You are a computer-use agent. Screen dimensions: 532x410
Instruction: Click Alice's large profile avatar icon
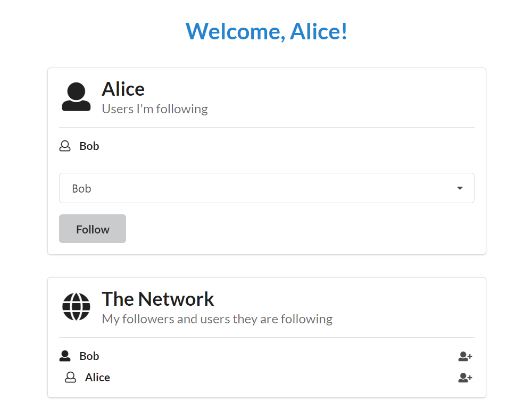click(76, 97)
